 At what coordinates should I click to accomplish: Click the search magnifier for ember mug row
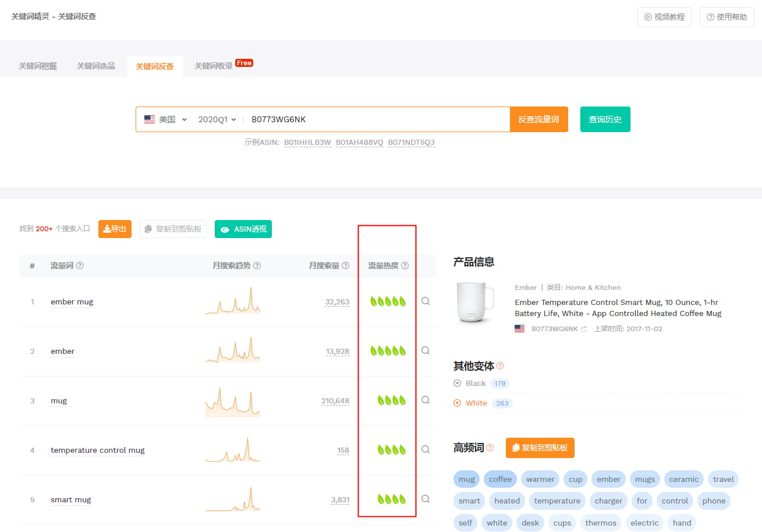tap(426, 302)
